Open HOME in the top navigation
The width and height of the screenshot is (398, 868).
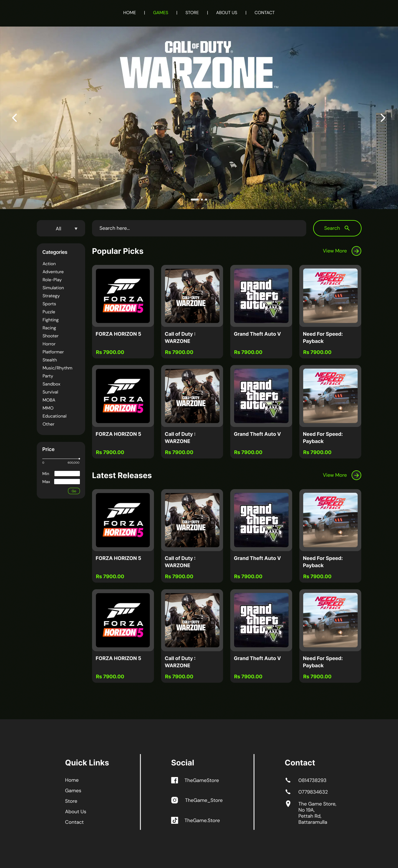pyautogui.click(x=130, y=13)
